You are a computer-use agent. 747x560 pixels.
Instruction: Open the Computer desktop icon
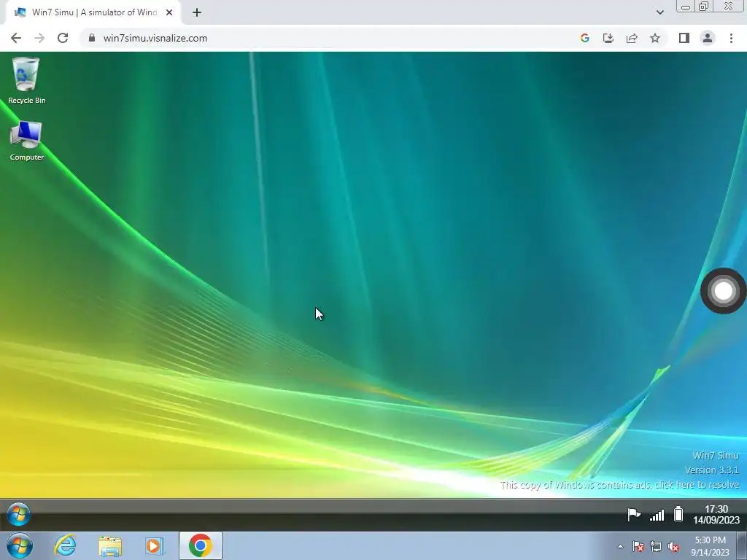26,141
